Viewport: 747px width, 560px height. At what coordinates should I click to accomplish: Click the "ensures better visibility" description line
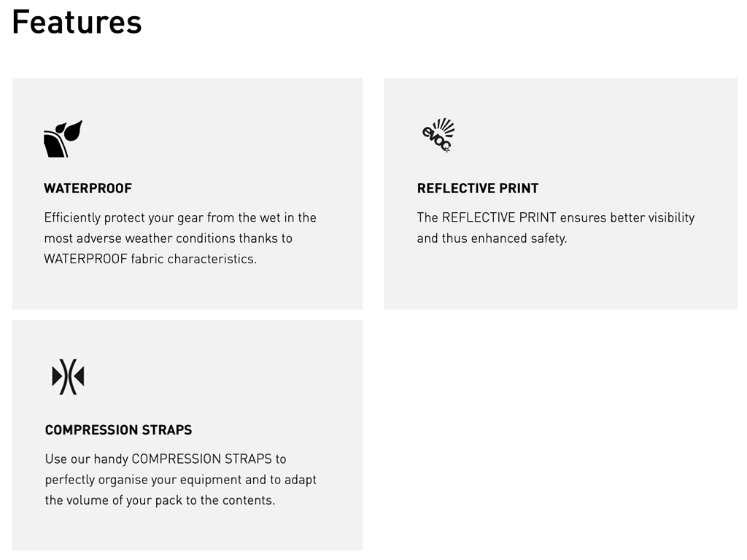556,217
